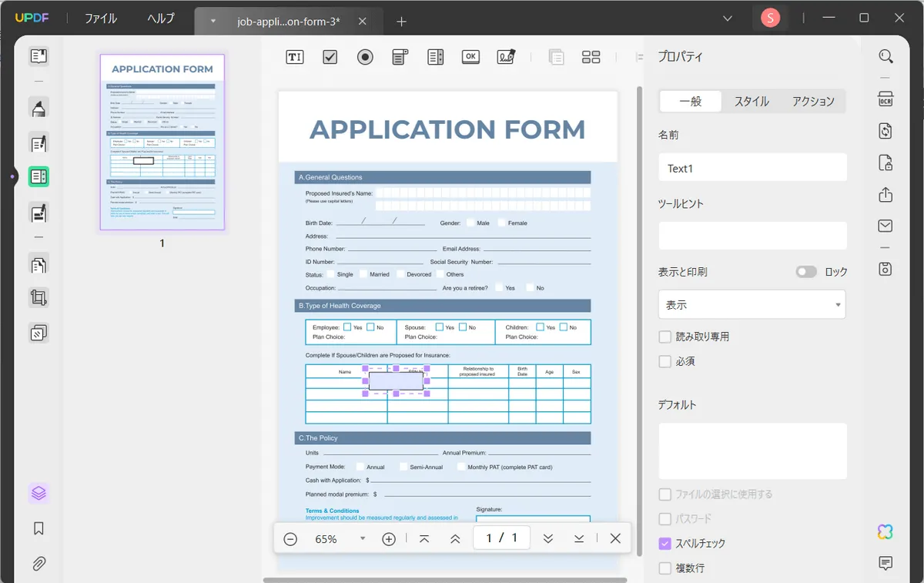Close the page navigation bar

click(615, 539)
